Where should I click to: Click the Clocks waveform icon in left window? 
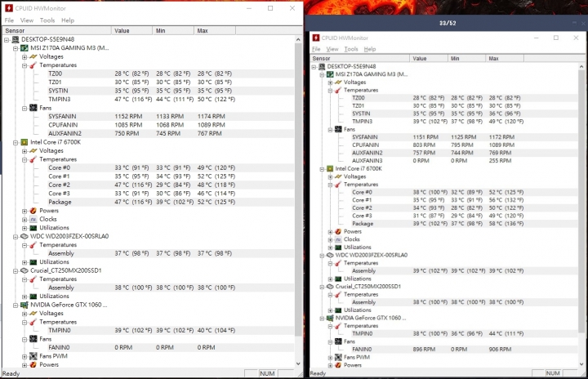click(33, 220)
